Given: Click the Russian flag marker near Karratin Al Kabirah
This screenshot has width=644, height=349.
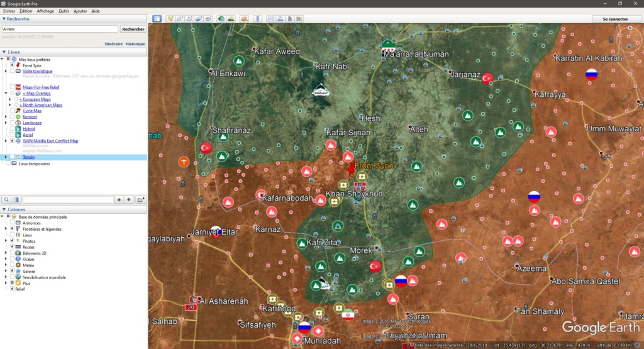Looking at the screenshot, I should point(591,74).
